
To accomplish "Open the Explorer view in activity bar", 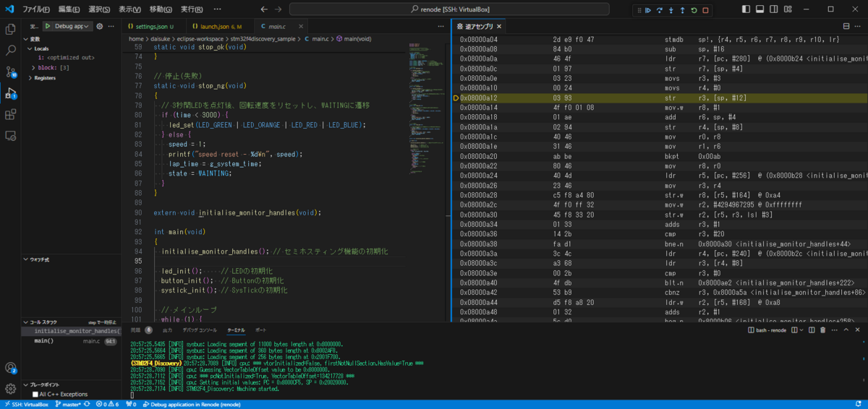I will 11,30.
